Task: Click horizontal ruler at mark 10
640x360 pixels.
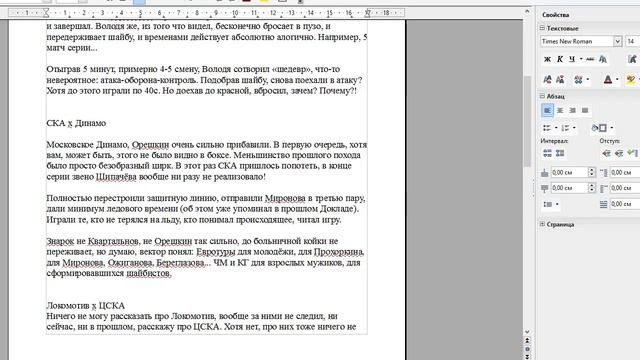Action: 235,13
